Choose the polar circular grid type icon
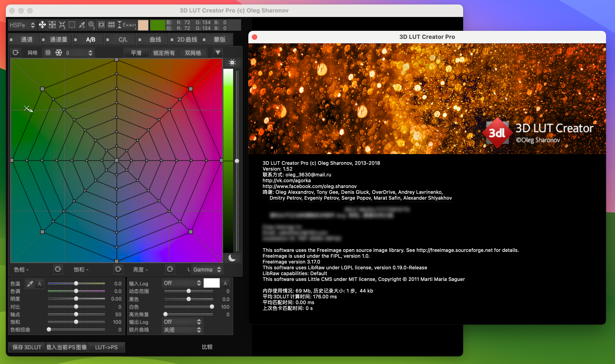615x364 pixels. (59, 52)
